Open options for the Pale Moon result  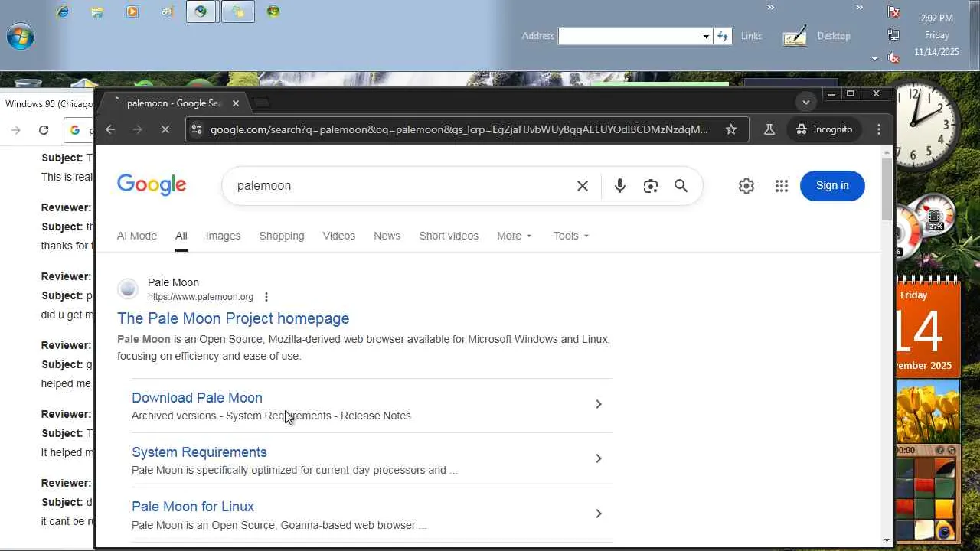tap(266, 297)
